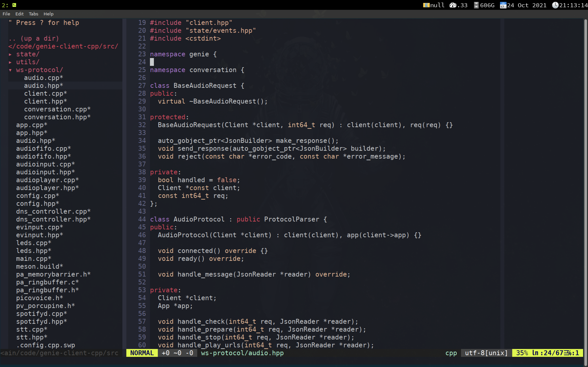Click the cpp filetype indicator in status bar
The width and height of the screenshot is (588, 367).
pyautogui.click(x=451, y=353)
